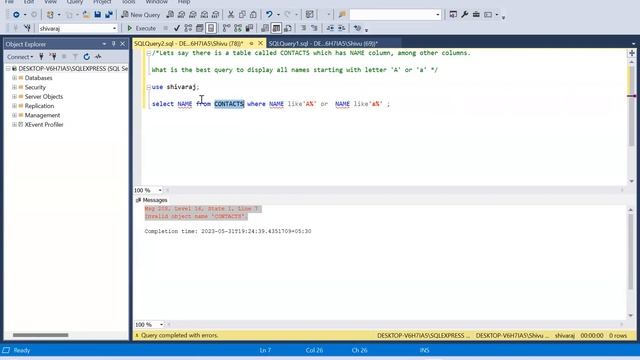Click the Navigate Backward toolbar icon
Viewport: 640px width, 360px height.
point(16,15)
